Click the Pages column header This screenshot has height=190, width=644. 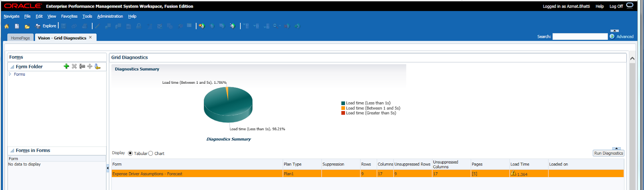coord(490,164)
